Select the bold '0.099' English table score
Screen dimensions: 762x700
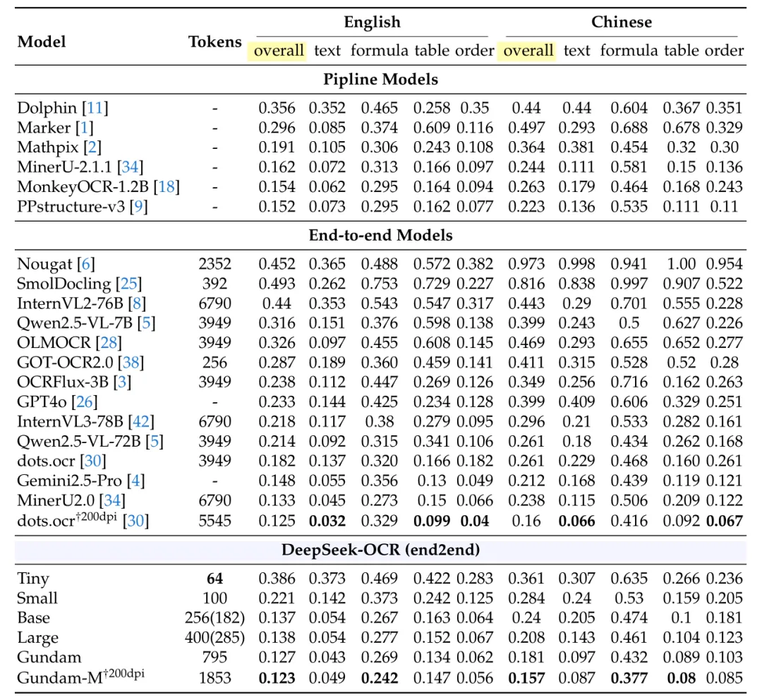click(432, 521)
